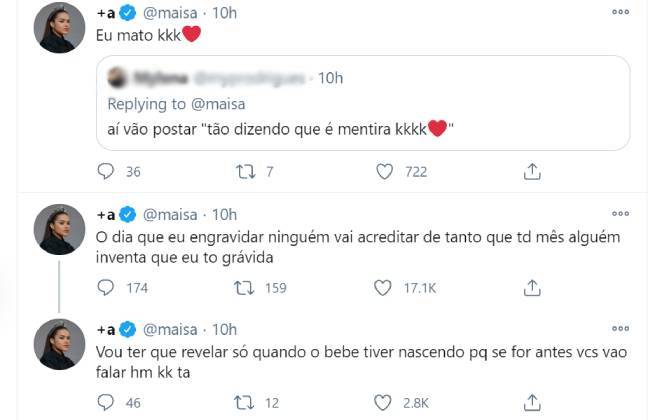Like the tweet with 2.8K likes

click(x=383, y=403)
